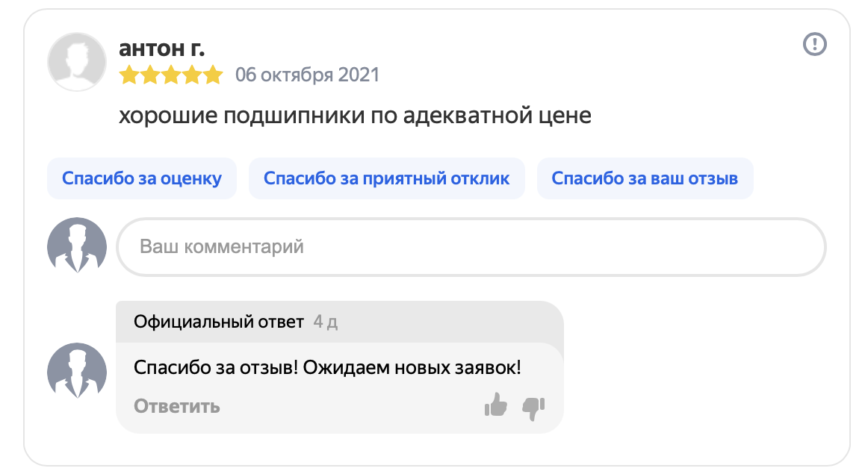Viewport: 868px width, 474px height.
Task: Open антон г.'s grey profile avatar
Action: tap(77, 62)
